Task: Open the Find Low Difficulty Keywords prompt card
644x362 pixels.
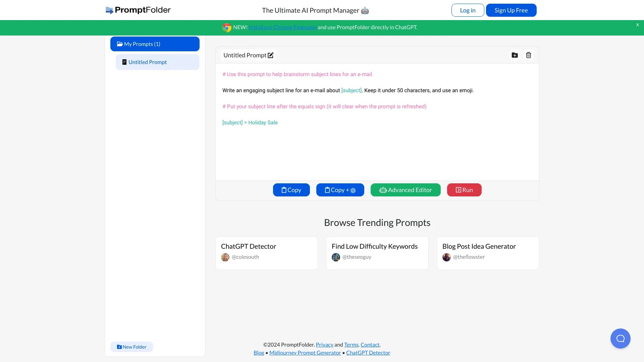Action: [x=377, y=253]
